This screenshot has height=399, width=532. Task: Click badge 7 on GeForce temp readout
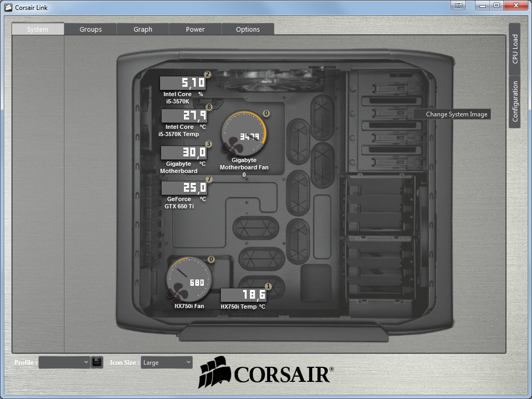[209, 179]
